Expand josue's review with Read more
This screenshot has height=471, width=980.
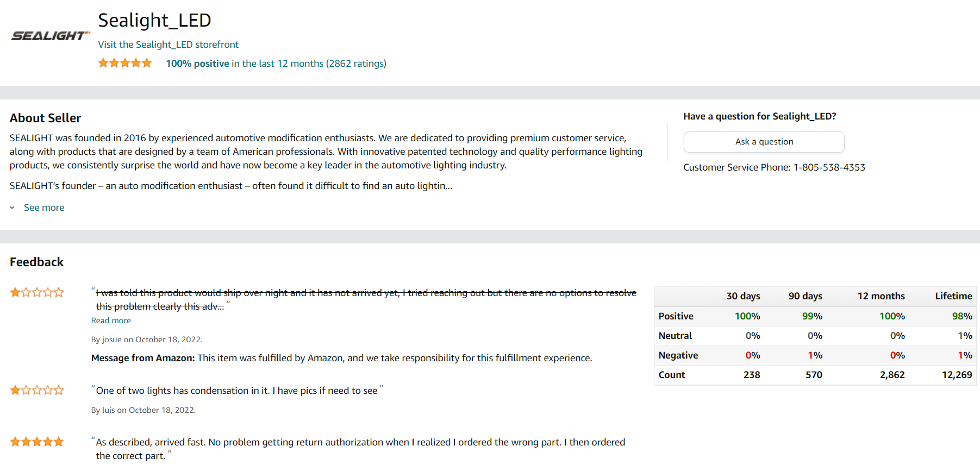[x=111, y=321]
